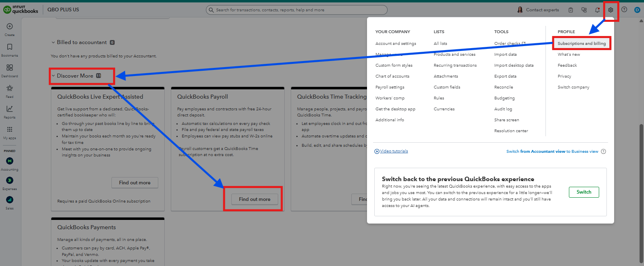Click QBO PLUS US company name
The image size is (644, 266).
63,10
